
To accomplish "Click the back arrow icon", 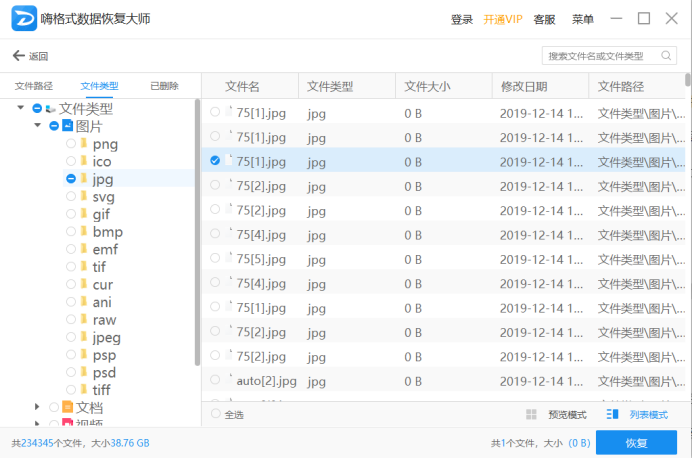I will (19, 56).
